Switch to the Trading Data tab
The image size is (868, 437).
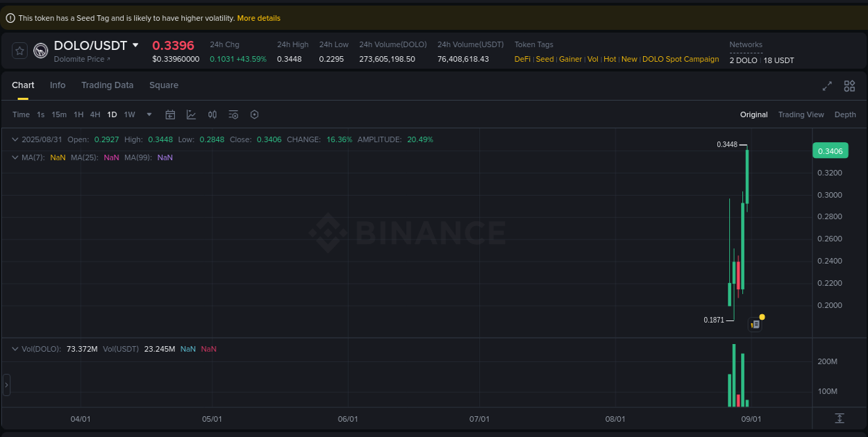(107, 85)
